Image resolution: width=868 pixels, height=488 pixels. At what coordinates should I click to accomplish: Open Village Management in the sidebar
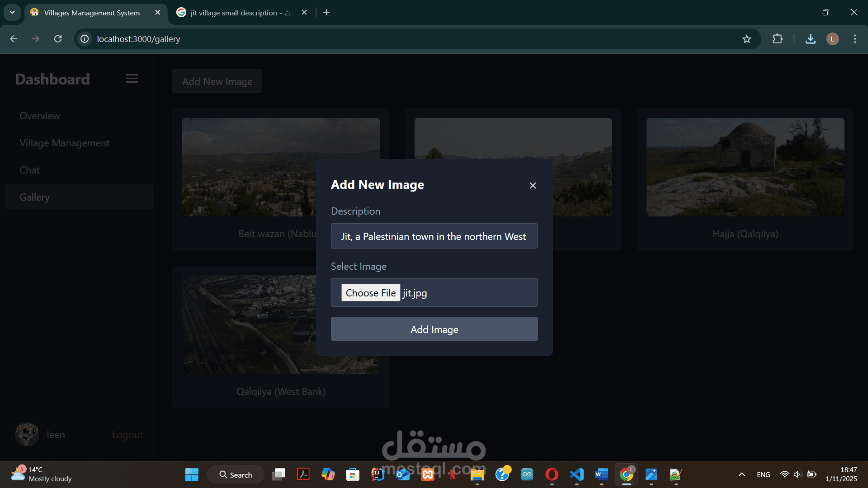click(x=64, y=143)
